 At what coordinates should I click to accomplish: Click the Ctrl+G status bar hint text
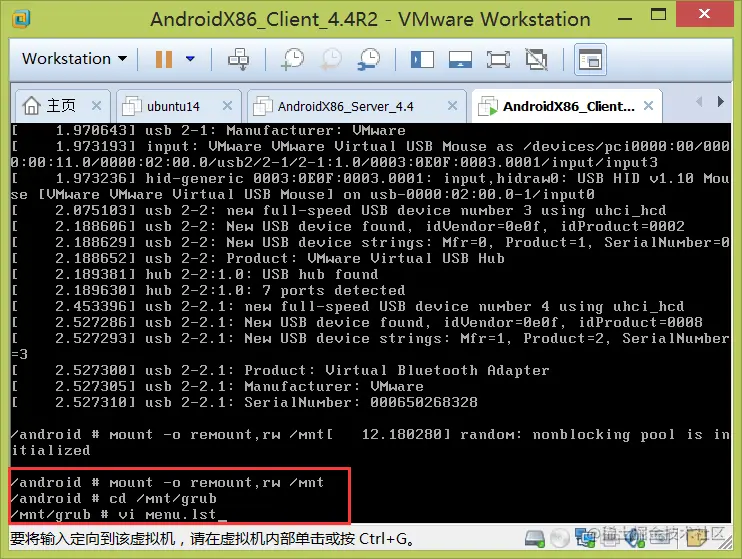click(212, 539)
